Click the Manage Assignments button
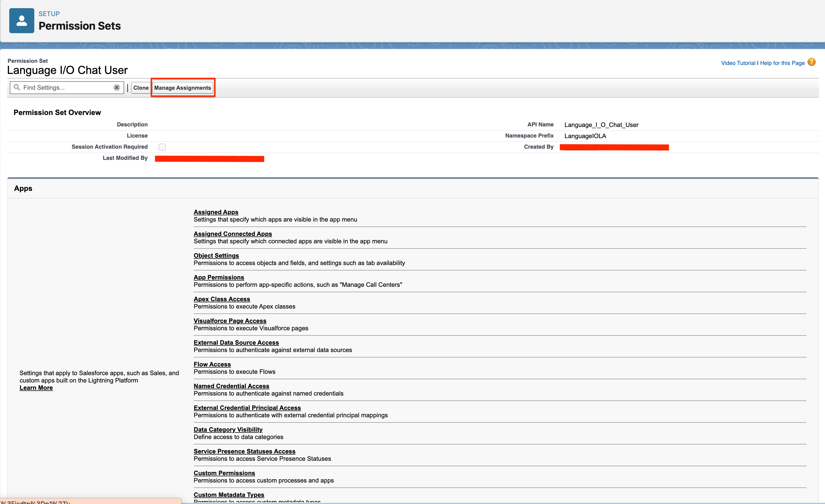 coord(183,88)
